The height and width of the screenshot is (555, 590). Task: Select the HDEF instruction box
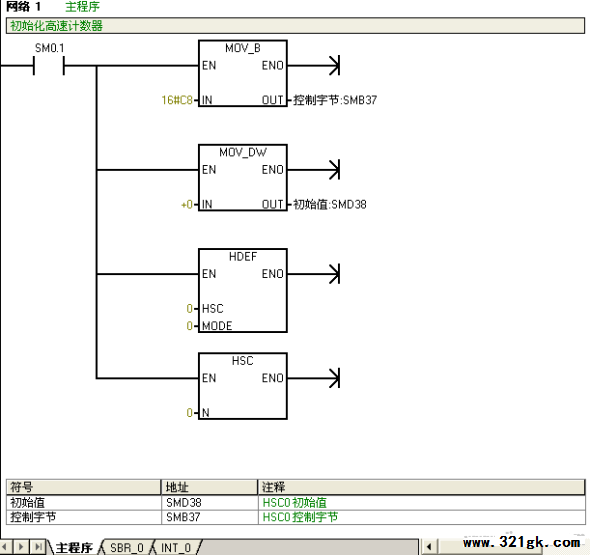pyautogui.click(x=243, y=290)
